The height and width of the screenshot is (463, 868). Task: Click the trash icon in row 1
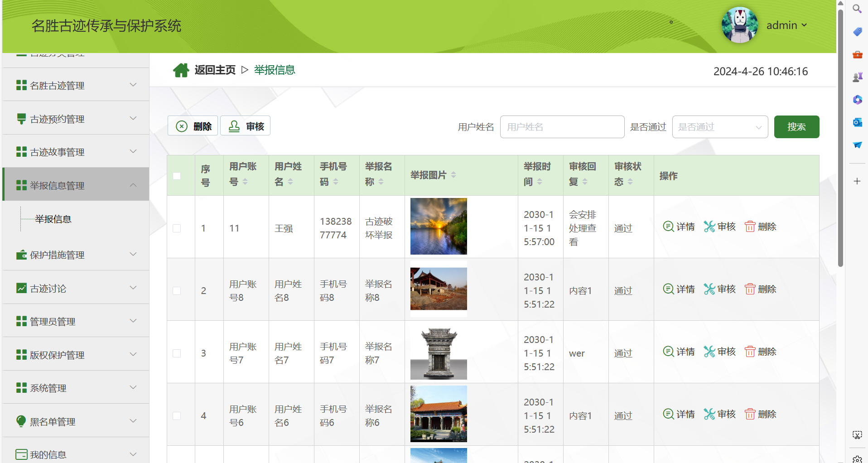click(x=750, y=226)
